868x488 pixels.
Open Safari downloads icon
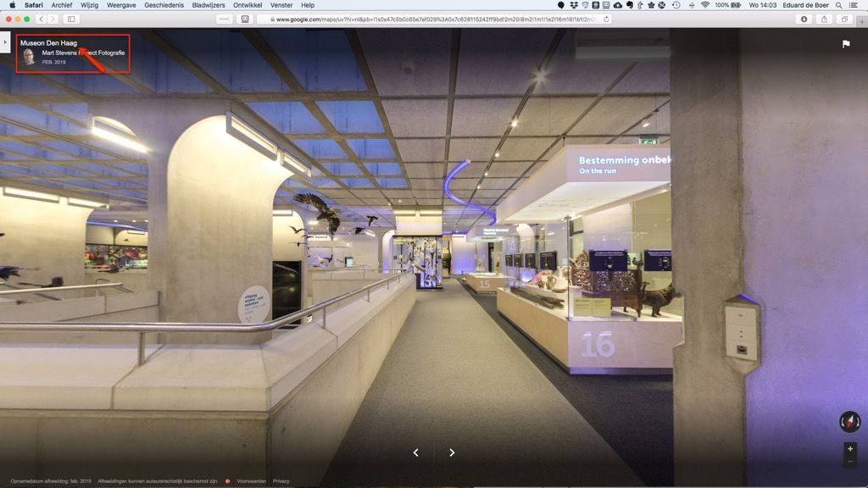pyautogui.click(x=804, y=19)
